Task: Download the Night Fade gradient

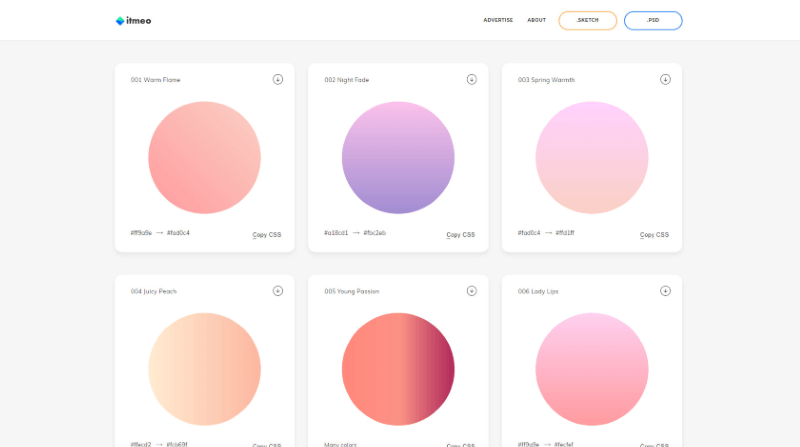Action: point(471,79)
